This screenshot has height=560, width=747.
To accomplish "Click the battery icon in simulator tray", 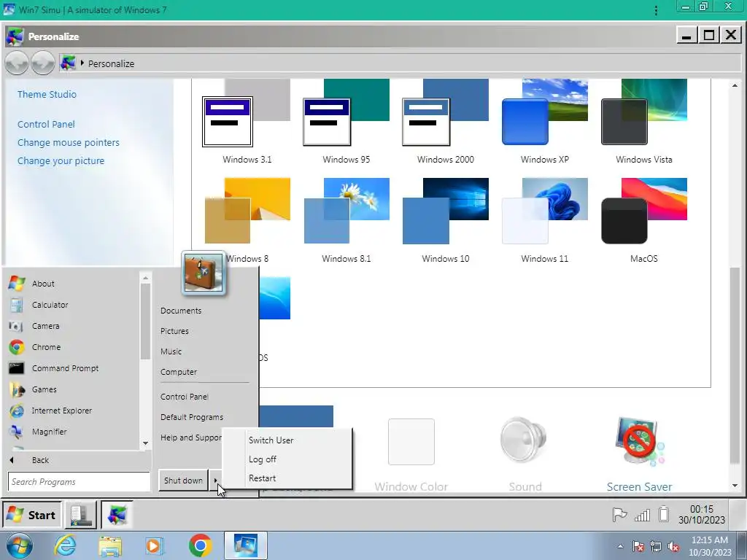I will (x=664, y=515).
